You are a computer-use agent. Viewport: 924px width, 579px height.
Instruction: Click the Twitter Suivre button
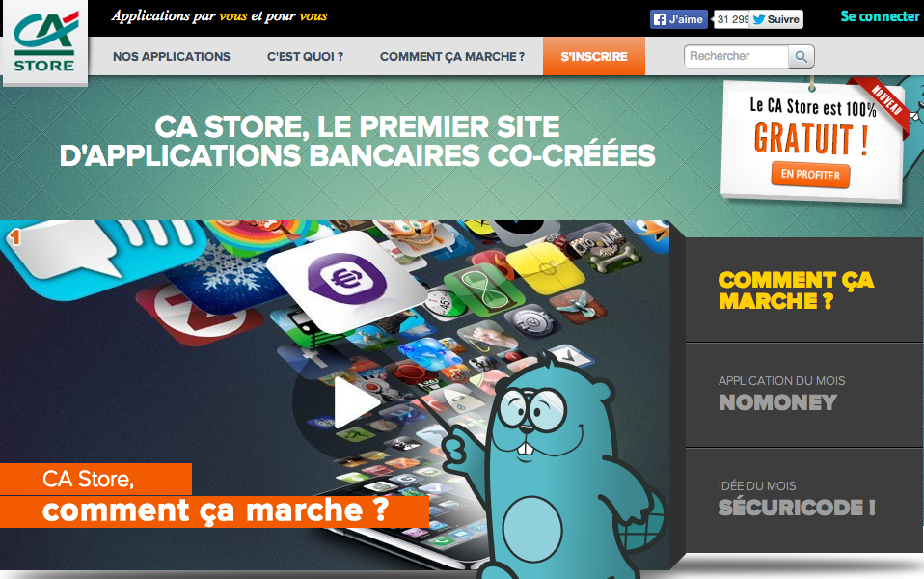point(776,19)
